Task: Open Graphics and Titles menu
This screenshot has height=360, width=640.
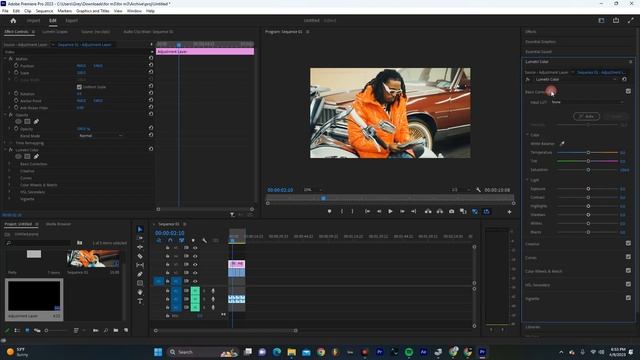Action: coord(93,11)
